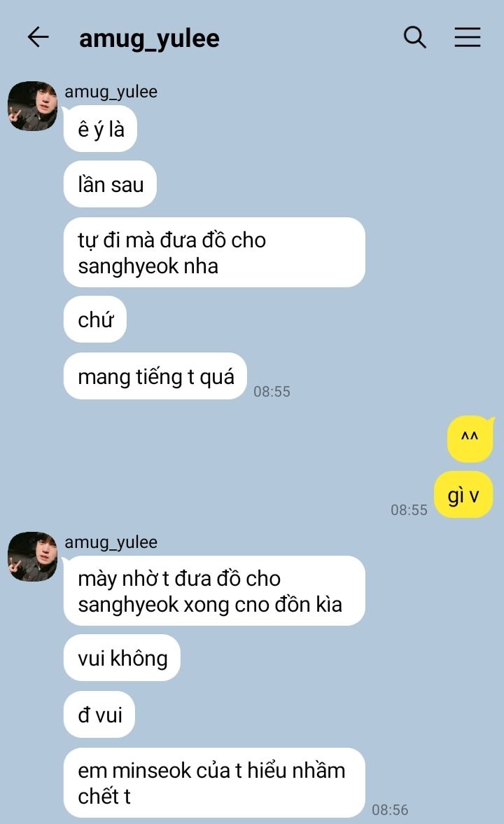Tap the yellow 'gì v' message bubble
This screenshot has width=504, height=824.
pos(463,495)
